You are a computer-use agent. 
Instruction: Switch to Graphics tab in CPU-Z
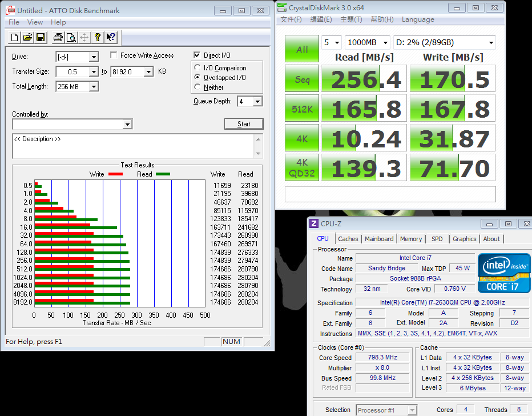coord(465,239)
